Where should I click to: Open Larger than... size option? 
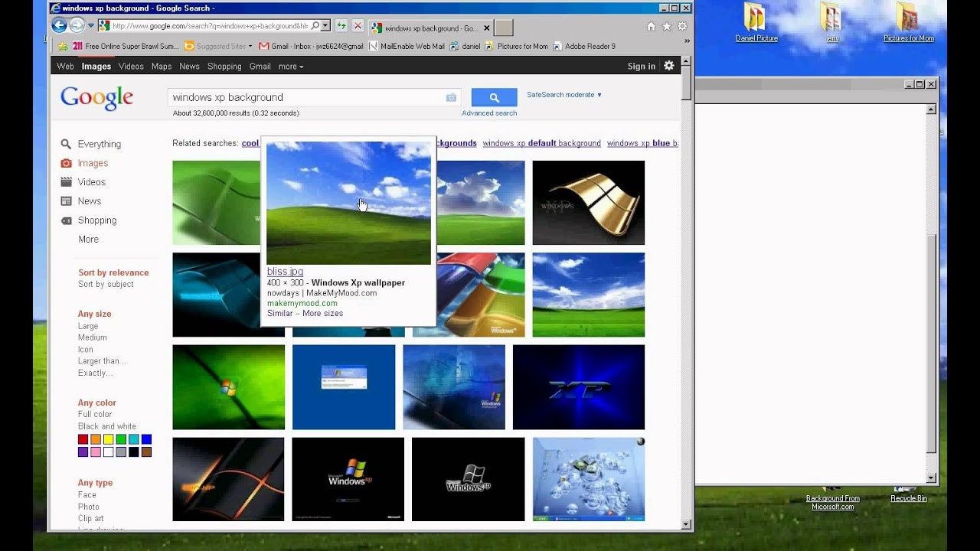coord(102,361)
